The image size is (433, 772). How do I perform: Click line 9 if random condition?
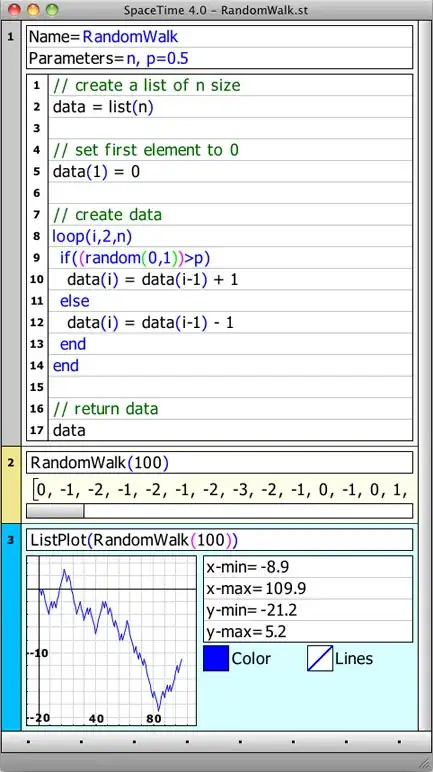tap(230, 258)
